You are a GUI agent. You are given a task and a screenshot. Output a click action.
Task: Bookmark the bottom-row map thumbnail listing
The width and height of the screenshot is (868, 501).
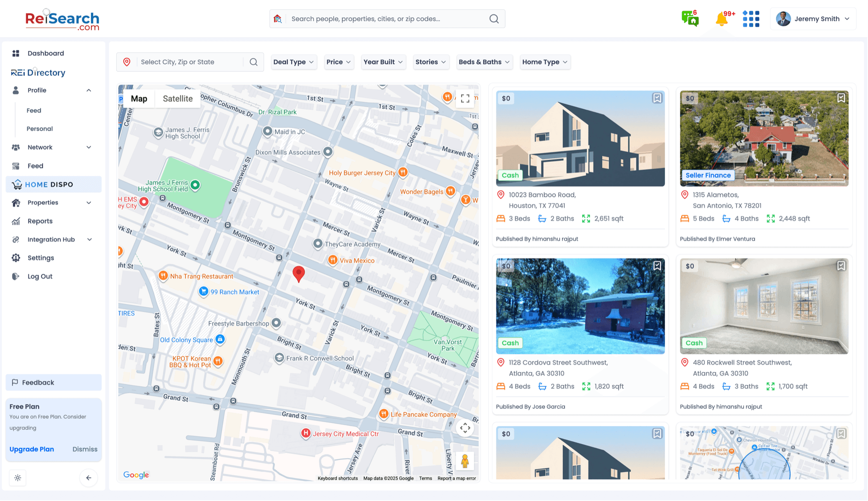pyautogui.click(x=841, y=434)
